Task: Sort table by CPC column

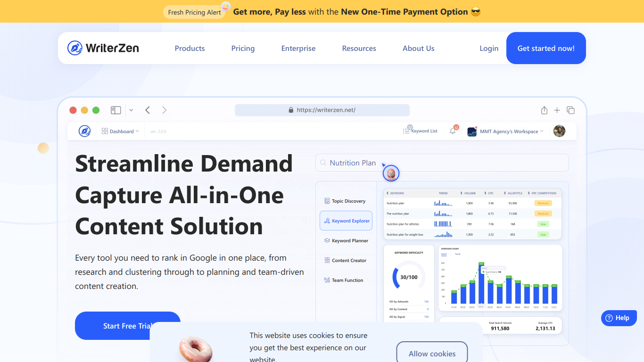Action: point(489,193)
